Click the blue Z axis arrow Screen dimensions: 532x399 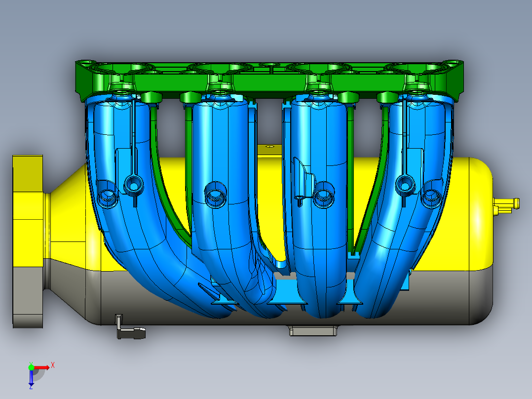click(31, 379)
